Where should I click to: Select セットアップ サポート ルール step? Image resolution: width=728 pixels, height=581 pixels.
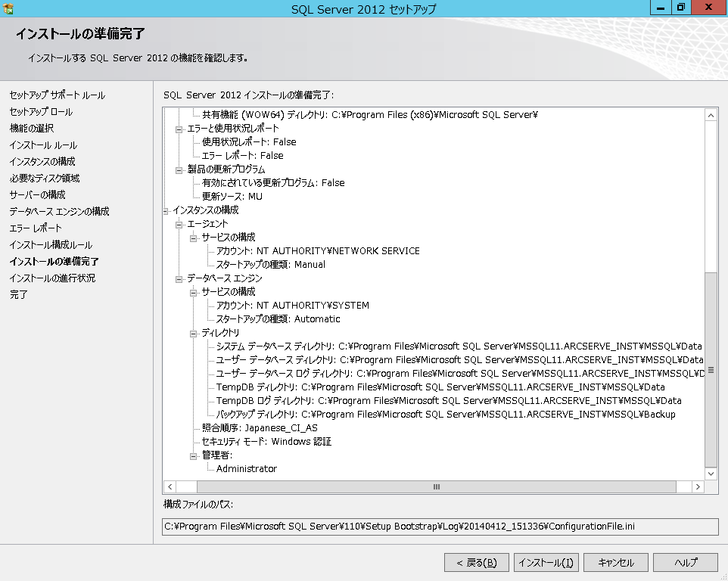point(57,95)
